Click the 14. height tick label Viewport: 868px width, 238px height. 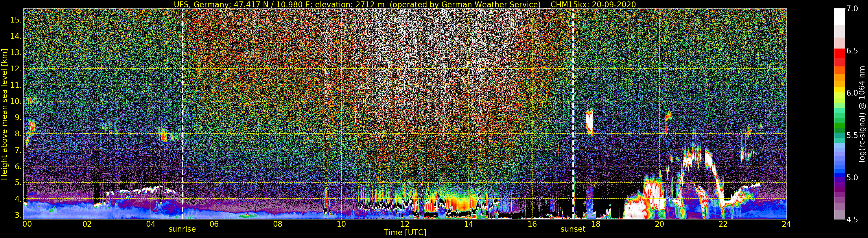tap(16, 36)
